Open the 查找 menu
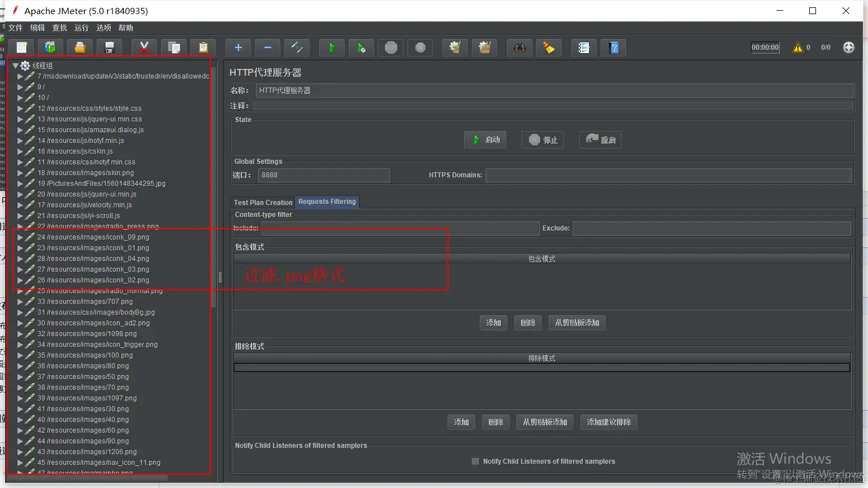Viewport: 868px width, 488px height. click(x=59, y=28)
